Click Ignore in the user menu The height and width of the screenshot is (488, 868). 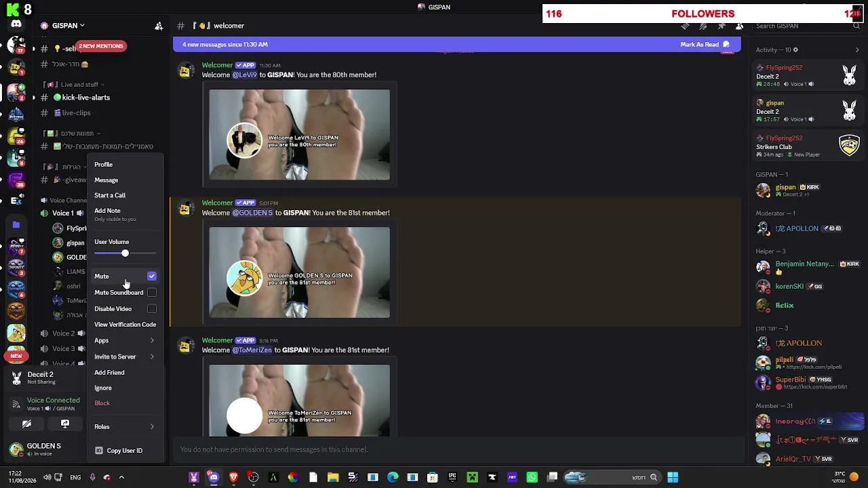[125, 388]
